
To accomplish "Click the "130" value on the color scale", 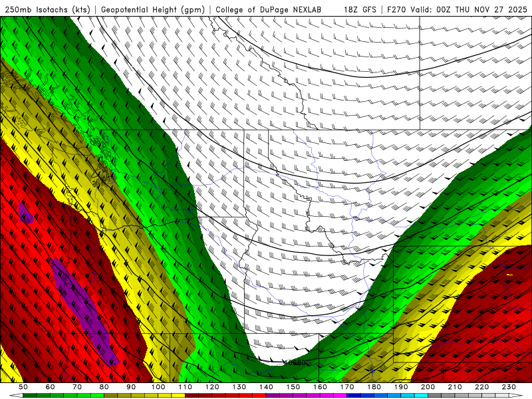I will (x=239, y=387).
